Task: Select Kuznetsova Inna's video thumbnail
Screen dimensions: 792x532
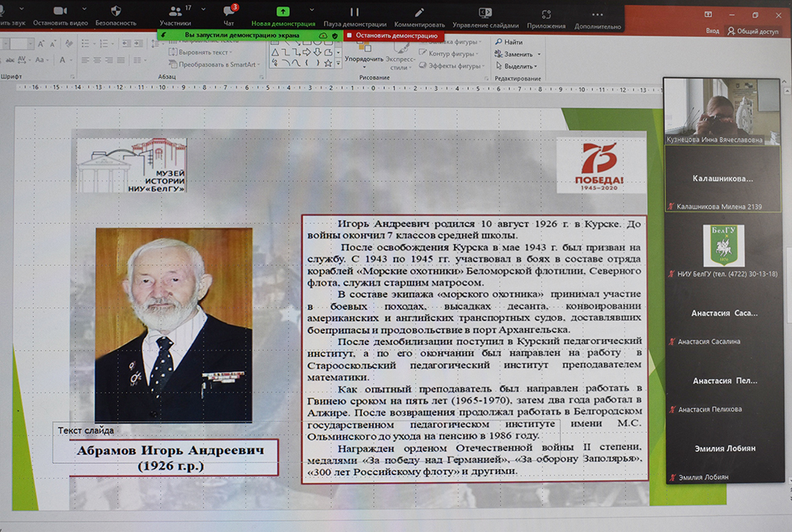Action: [x=722, y=111]
